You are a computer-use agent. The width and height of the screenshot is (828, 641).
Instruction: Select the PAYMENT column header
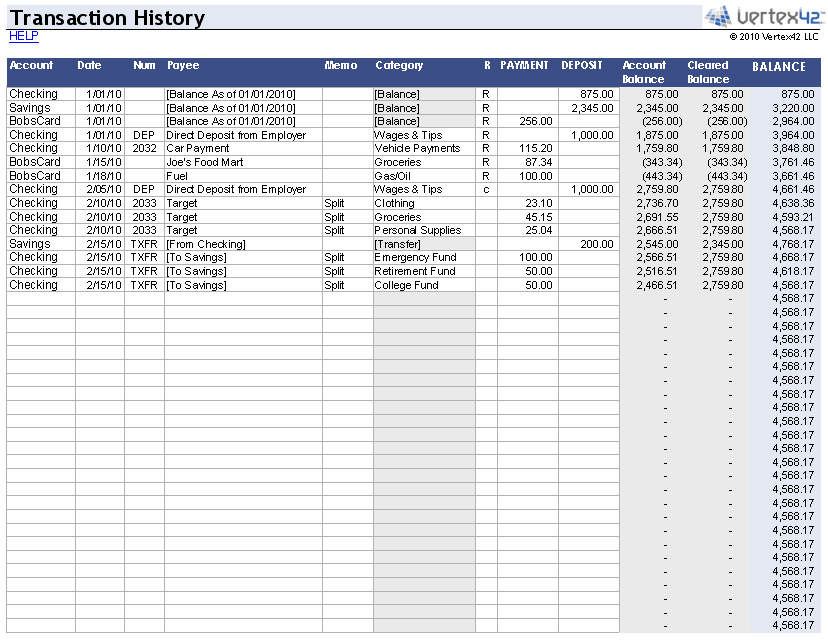tap(524, 65)
